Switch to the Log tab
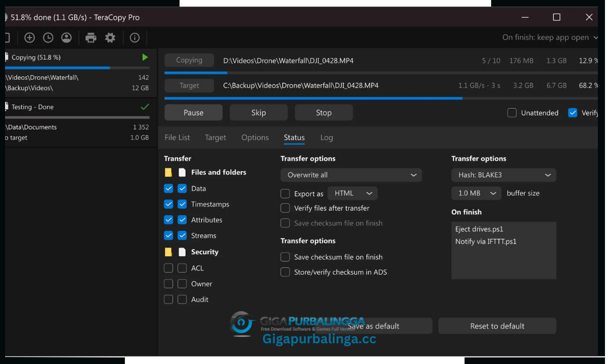This screenshot has height=364, width=607. pos(327,138)
